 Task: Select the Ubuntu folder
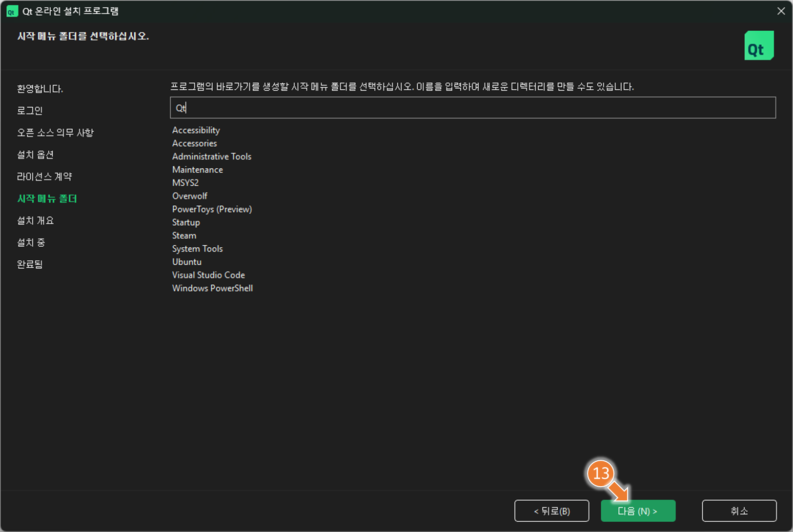tap(187, 262)
